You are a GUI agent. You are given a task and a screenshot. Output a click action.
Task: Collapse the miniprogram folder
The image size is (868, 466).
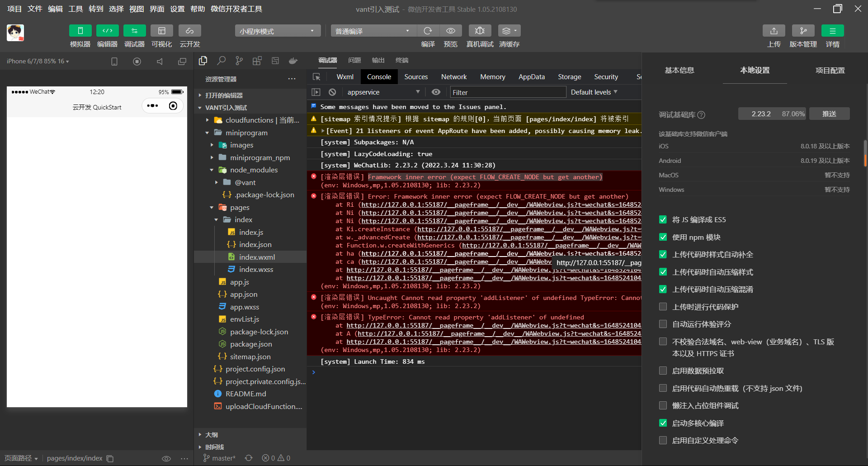[250, 133]
